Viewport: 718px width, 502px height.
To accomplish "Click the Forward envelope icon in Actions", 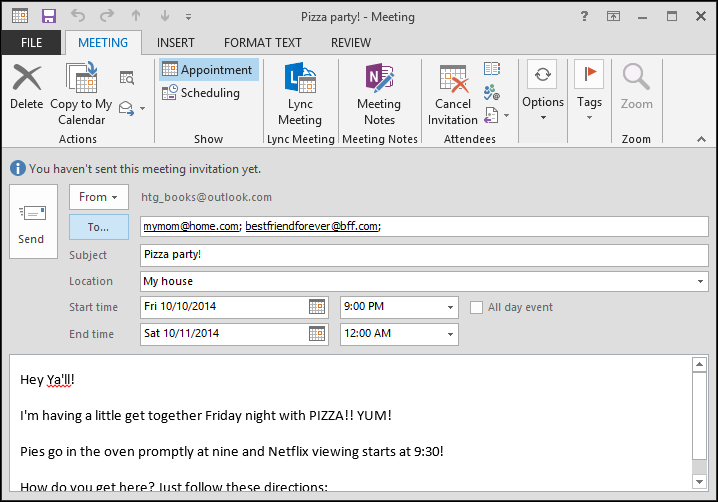I will 126,108.
